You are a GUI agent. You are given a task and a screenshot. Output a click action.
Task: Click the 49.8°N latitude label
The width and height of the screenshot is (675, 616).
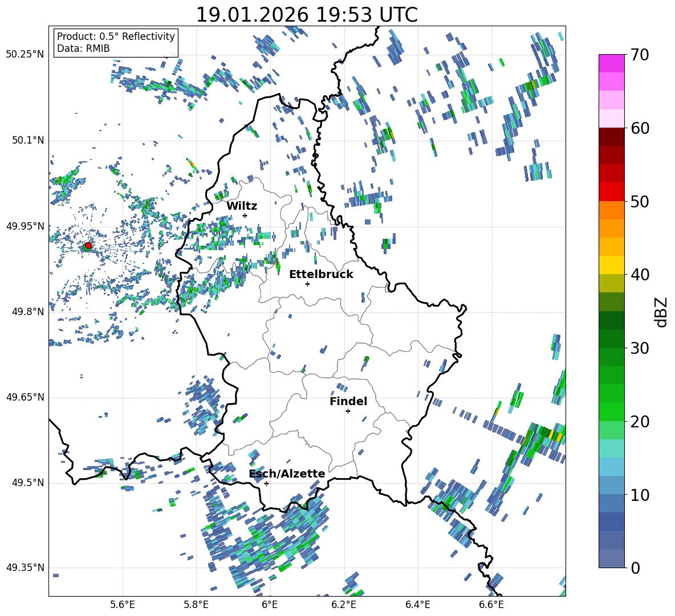tap(27, 312)
